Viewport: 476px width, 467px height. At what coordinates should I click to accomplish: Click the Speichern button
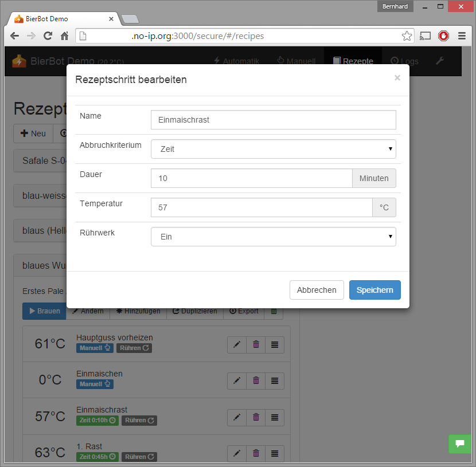tap(374, 290)
